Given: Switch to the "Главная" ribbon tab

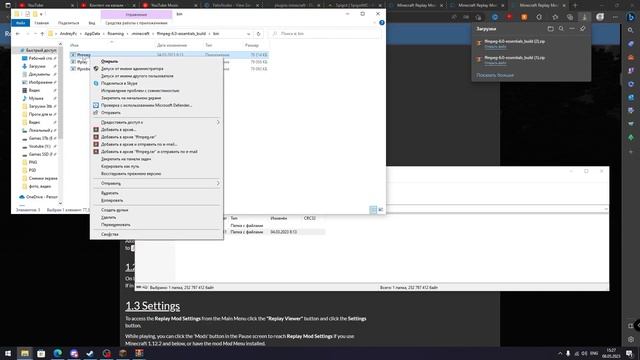Looking at the screenshot, I should [x=41, y=23].
